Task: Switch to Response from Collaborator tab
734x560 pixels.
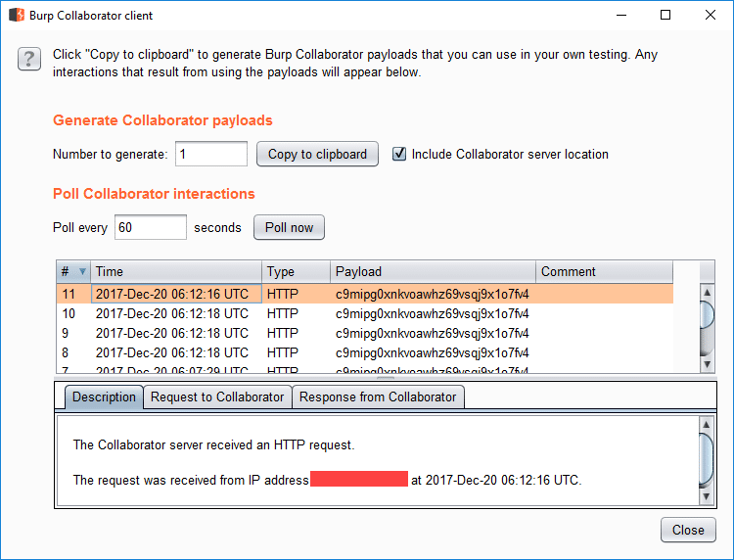Action: 378,397
